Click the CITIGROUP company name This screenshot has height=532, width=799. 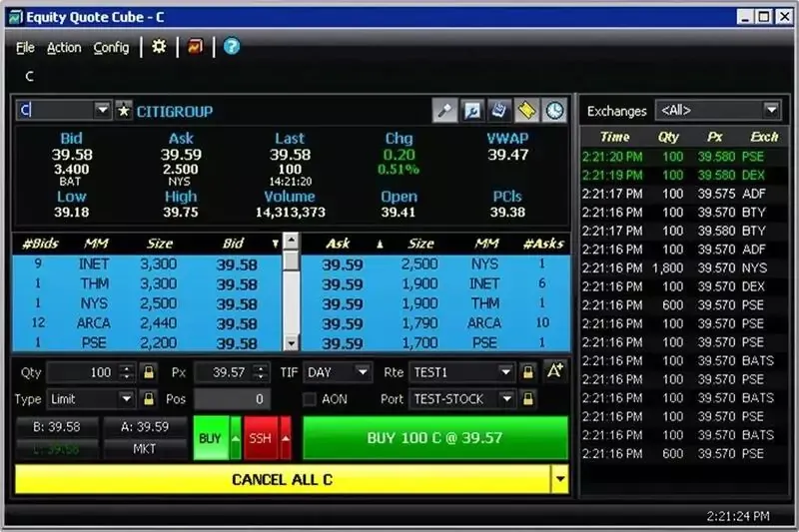(x=175, y=112)
